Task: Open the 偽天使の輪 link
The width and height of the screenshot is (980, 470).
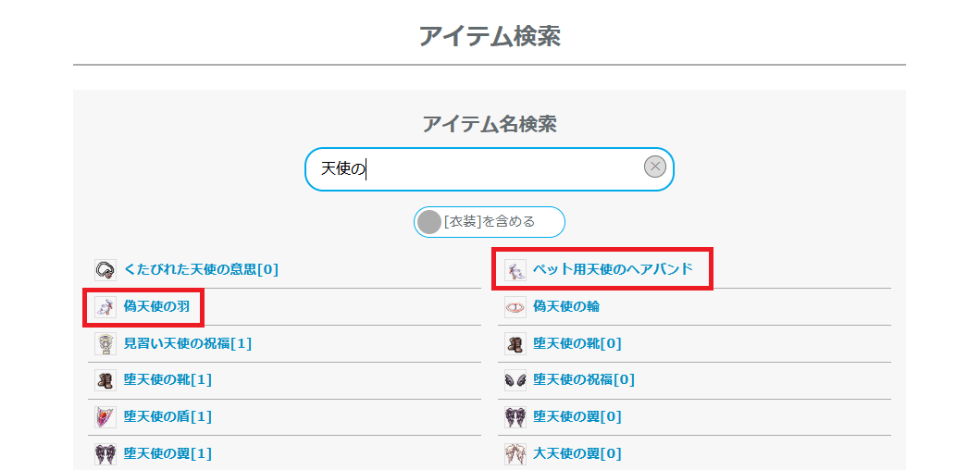Action: (566, 306)
